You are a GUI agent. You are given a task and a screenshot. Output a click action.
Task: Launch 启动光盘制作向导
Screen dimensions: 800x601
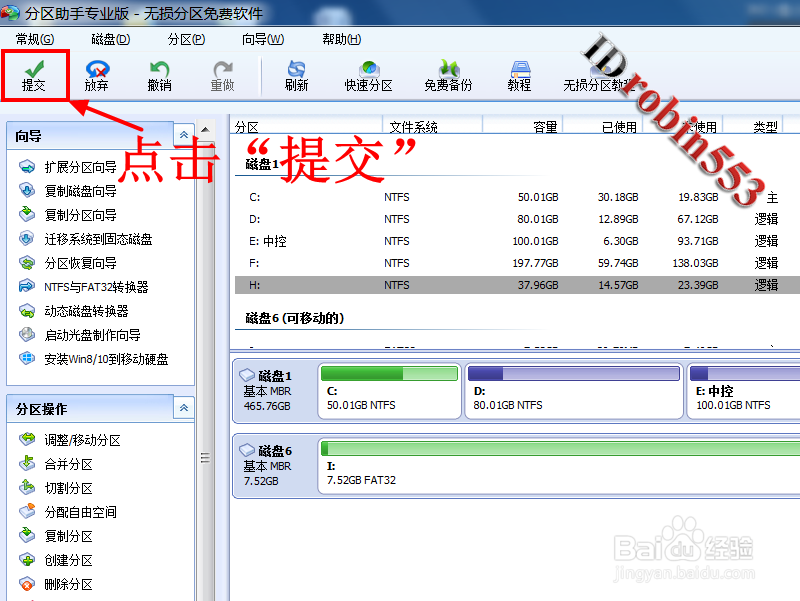coord(80,335)
